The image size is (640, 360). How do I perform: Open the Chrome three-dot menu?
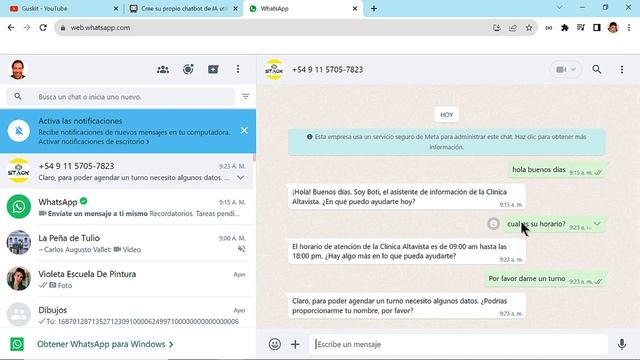click(629, 27)
